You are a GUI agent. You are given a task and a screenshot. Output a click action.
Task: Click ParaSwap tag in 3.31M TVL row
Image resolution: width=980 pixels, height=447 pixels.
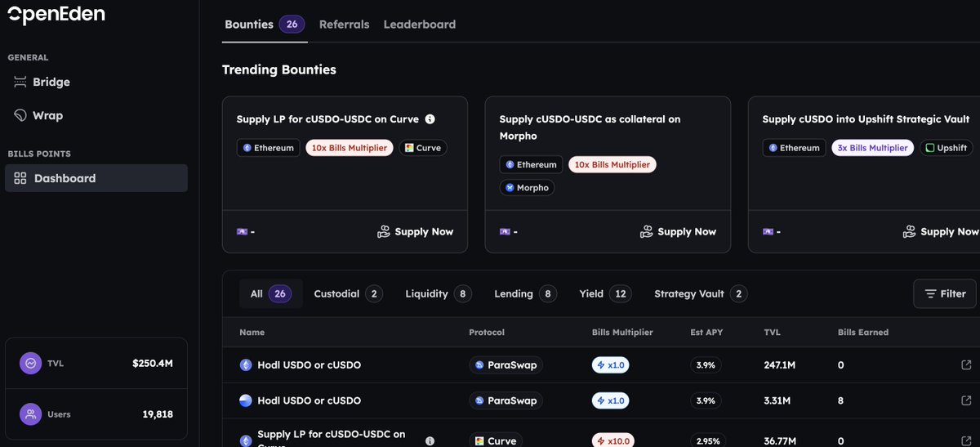(506, 401)
